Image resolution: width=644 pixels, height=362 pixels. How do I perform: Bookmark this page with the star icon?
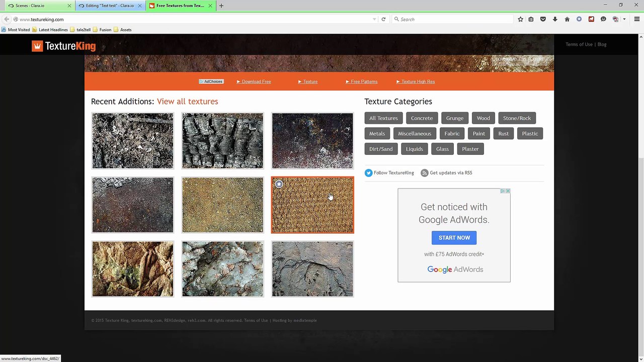(x=521, y=19)
